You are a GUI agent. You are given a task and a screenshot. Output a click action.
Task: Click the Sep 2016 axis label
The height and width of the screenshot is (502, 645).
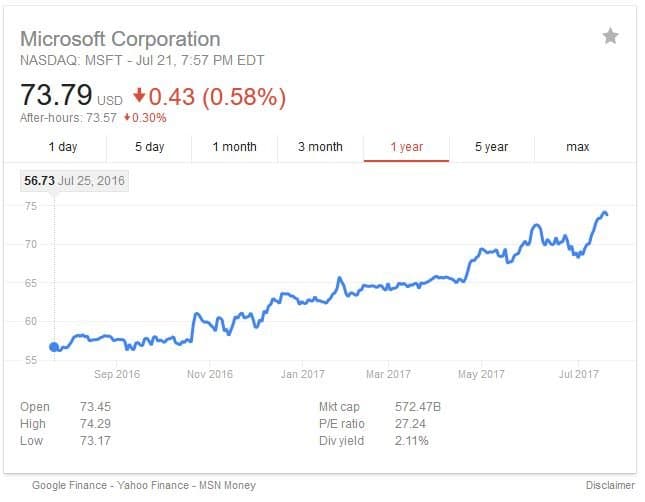(117, 374)
